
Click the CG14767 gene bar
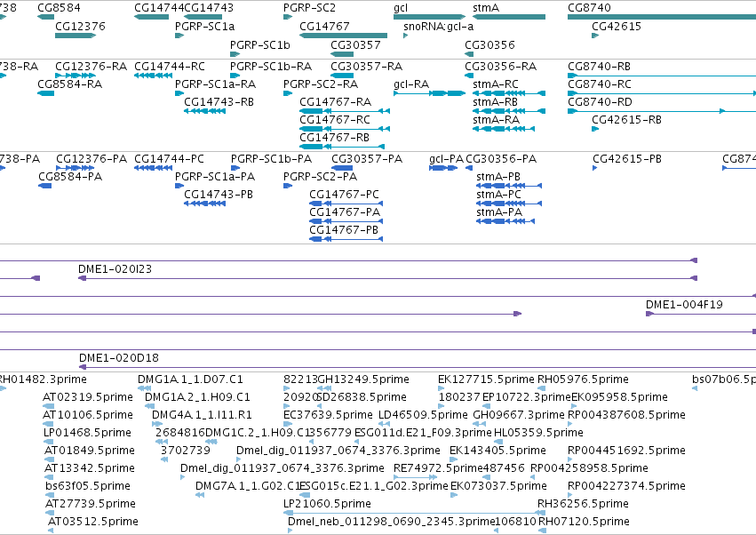[x=343, y=36]
